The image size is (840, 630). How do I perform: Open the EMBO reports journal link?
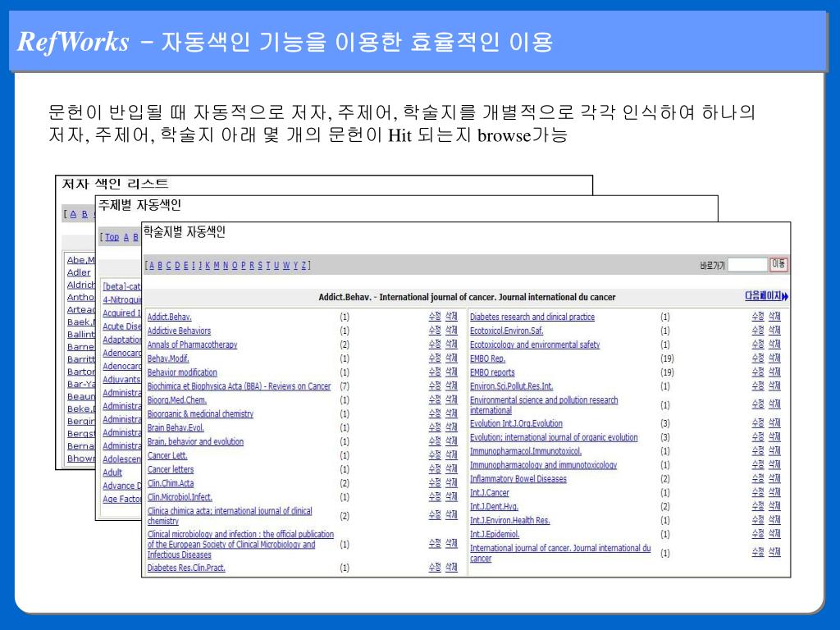(492, 373)
